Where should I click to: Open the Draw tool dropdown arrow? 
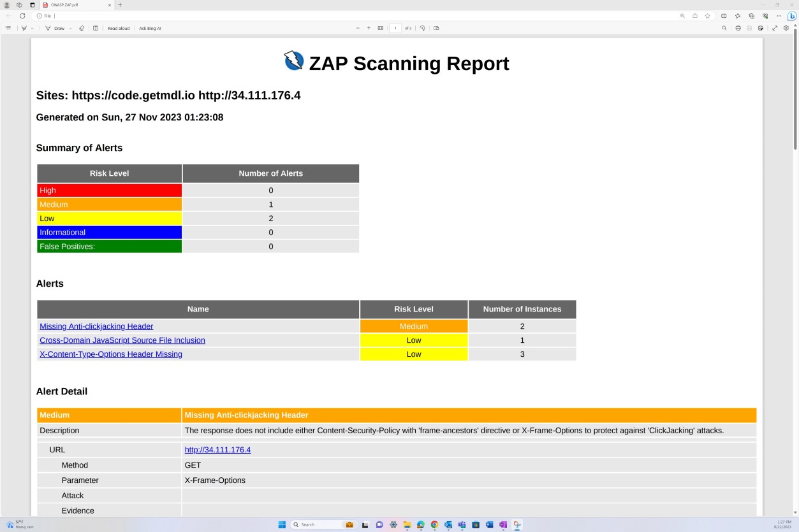tap(70, 27)
